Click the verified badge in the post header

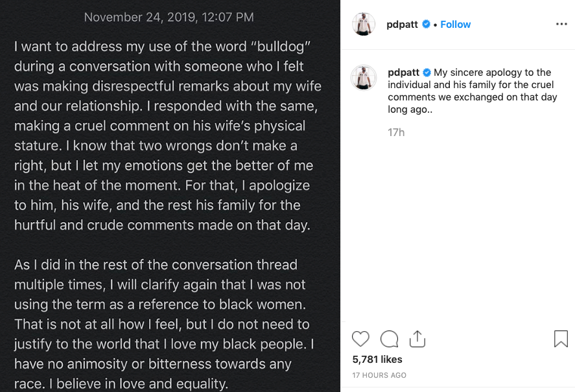point(426,25)
